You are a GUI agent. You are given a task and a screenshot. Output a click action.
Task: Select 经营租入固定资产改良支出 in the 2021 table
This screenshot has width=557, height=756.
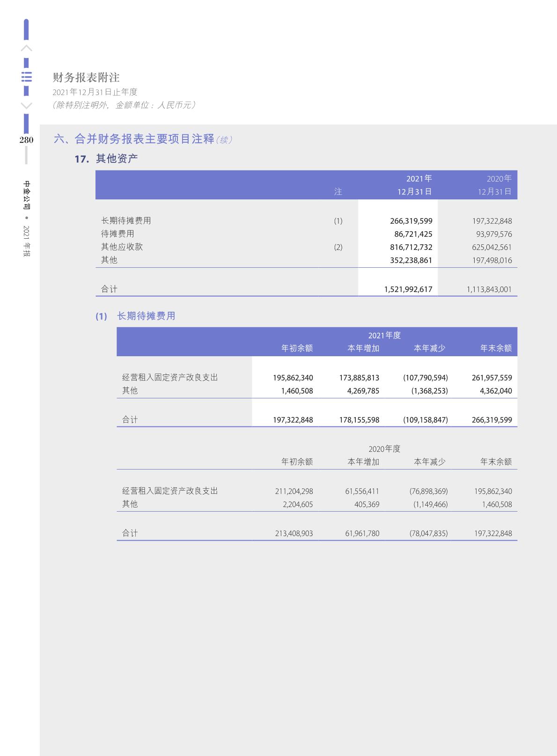[x=170, y=377]
